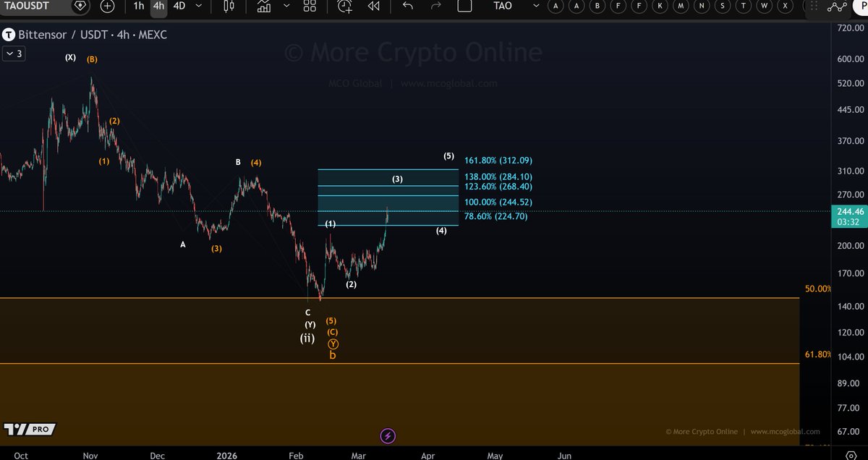Open chart settings gear in bottom-right corner
The image size is (868, 460).
pos(851,455)
